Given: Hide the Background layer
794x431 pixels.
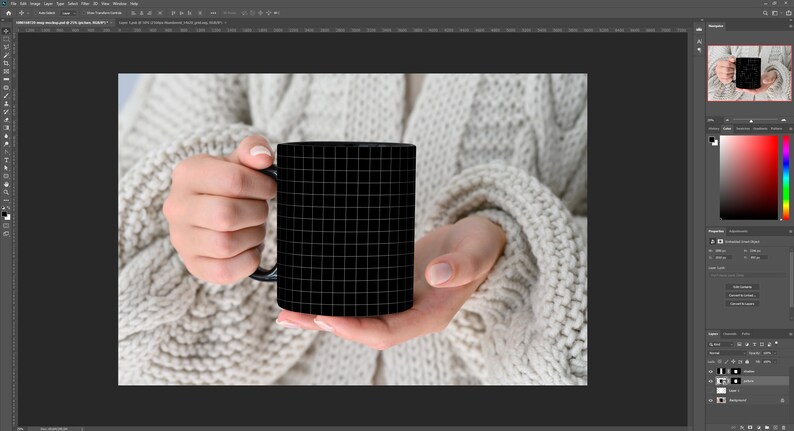Looking at the screenshot, I should point(710,401).
